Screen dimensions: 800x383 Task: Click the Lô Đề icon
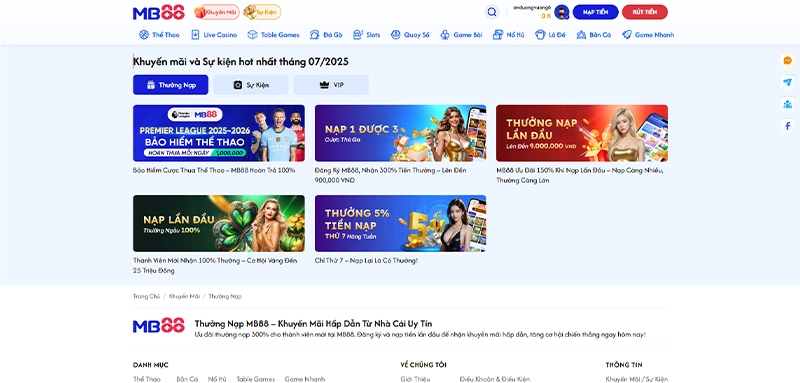click(540, 35)
